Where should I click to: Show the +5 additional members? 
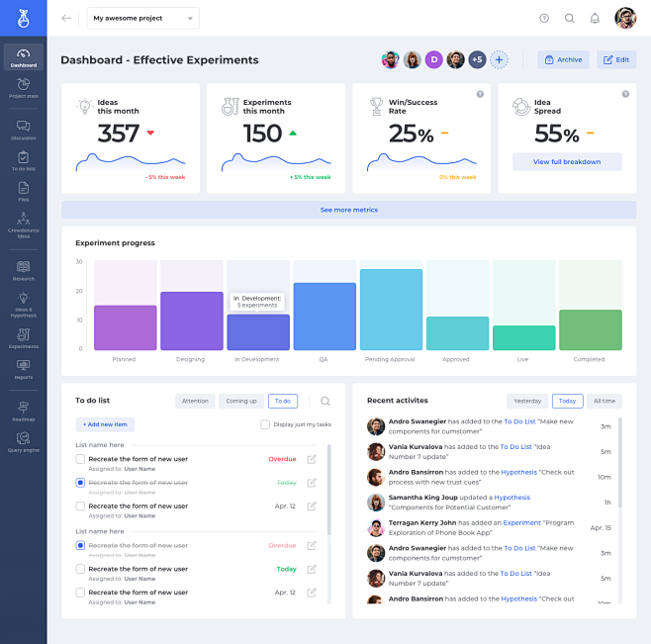tap(477, 59)
